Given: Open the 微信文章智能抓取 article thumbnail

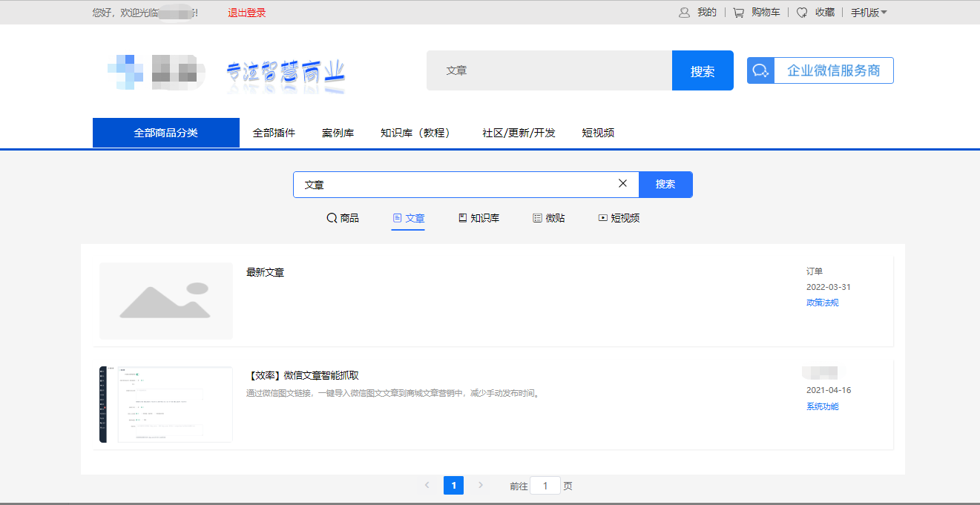Looking at the screenshot, I should pyautogui.click(x=166, y=404).
